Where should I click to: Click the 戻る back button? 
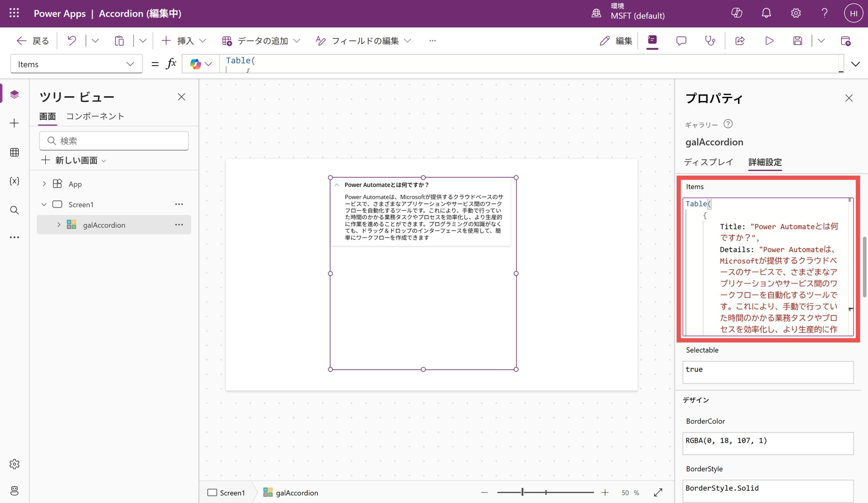click(x=33, y=41)
